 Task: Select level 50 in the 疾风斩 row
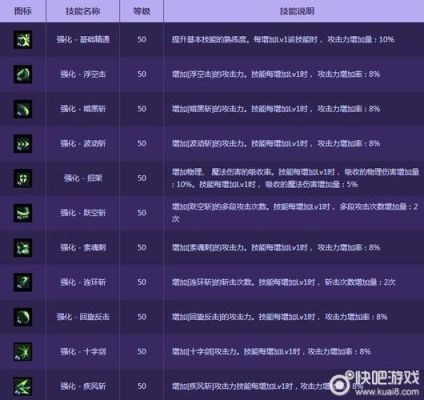[142, 386]
